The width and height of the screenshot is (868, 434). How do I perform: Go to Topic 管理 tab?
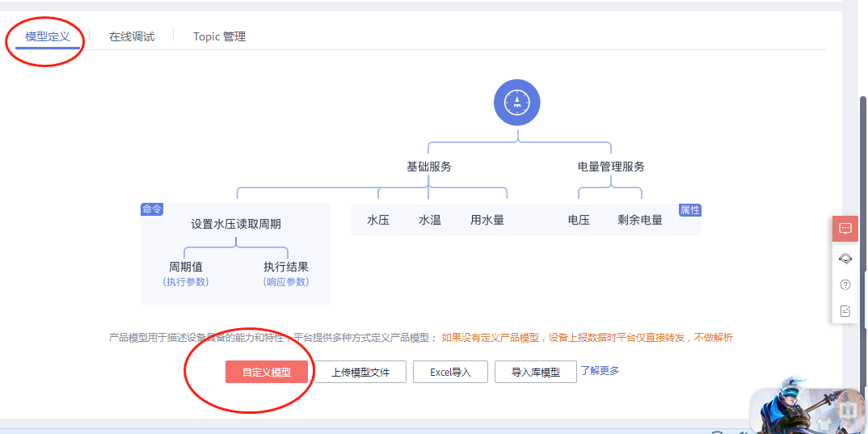point(219,36)
